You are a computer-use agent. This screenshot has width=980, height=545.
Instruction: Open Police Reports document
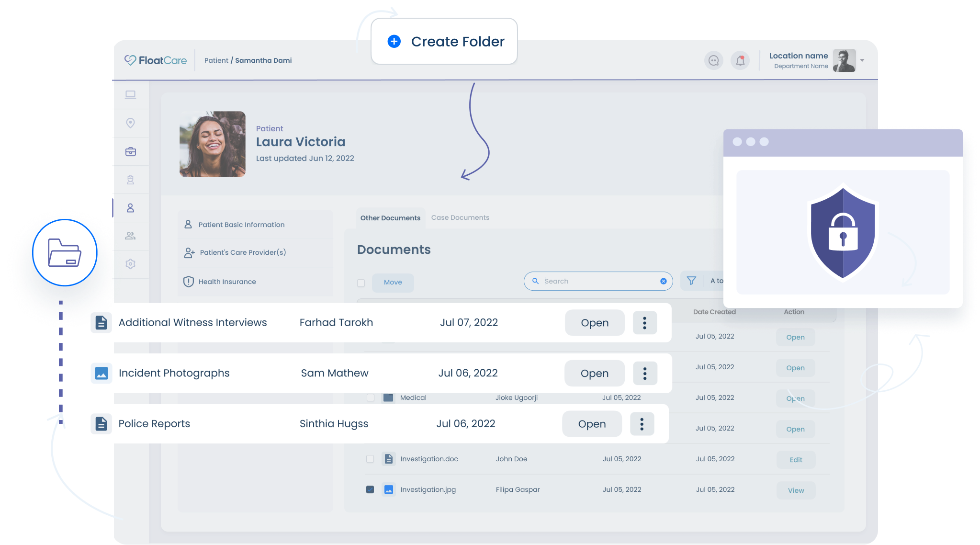(x=592, y=424)
